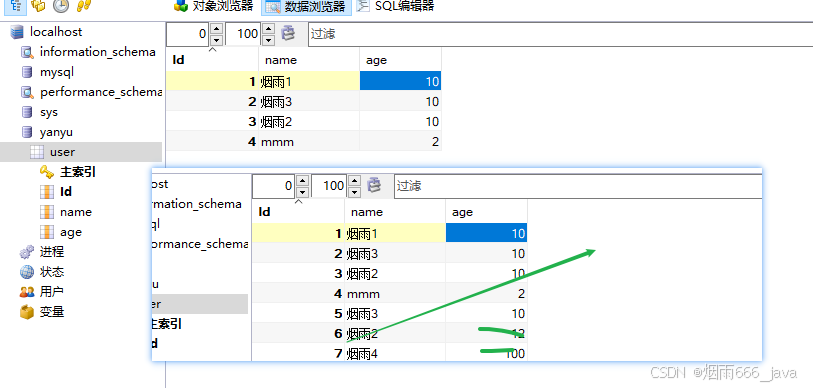Image resolution: width=813 pixels, height=388 pixels.
Task: Increase the limit 100 value in main window
Action: [x=268, y=29]
